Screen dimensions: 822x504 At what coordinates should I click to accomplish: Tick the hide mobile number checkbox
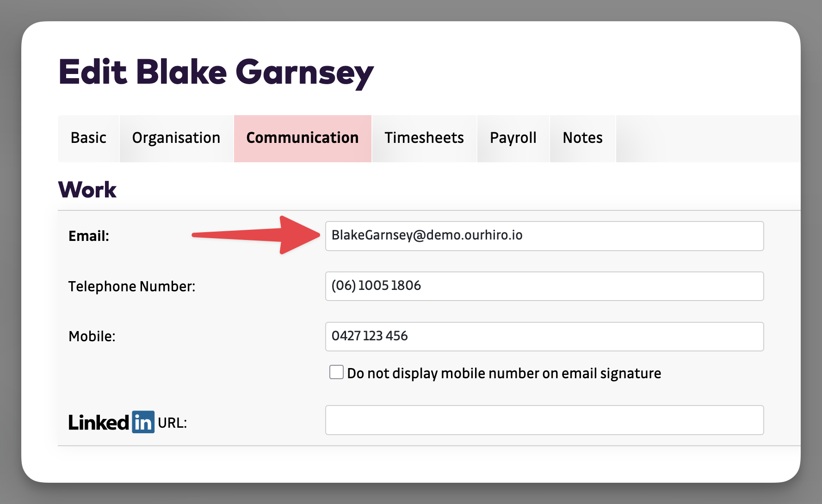tap(336, 372)
